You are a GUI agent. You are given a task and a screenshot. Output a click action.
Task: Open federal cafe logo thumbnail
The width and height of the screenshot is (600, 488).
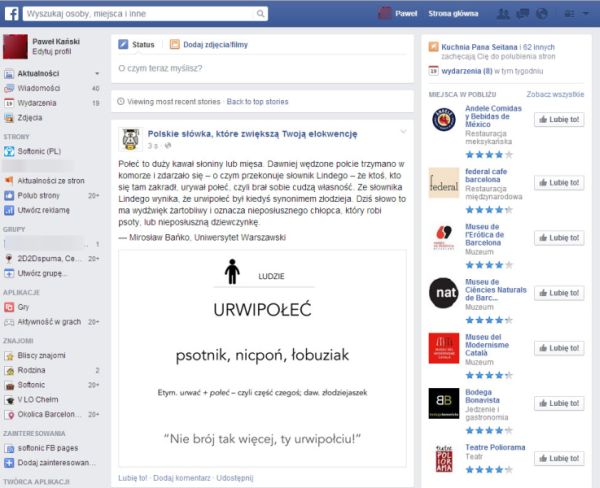(x=444, y=183)
